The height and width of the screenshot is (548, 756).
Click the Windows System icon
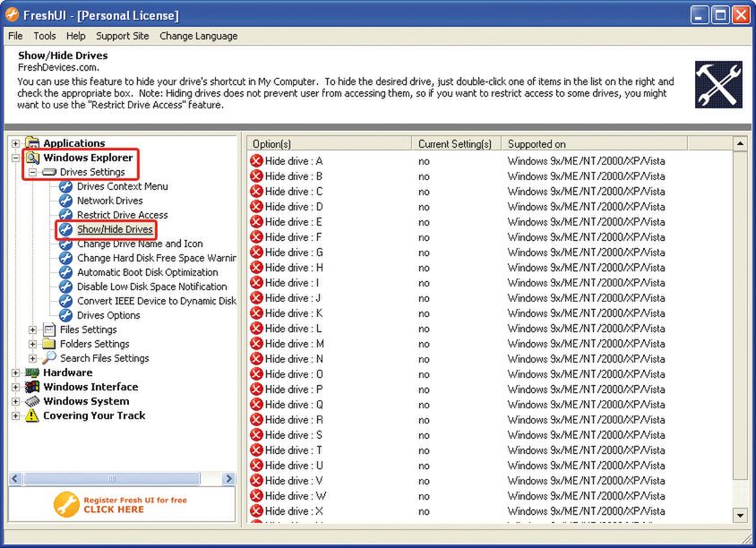click(x=32, y=401)
